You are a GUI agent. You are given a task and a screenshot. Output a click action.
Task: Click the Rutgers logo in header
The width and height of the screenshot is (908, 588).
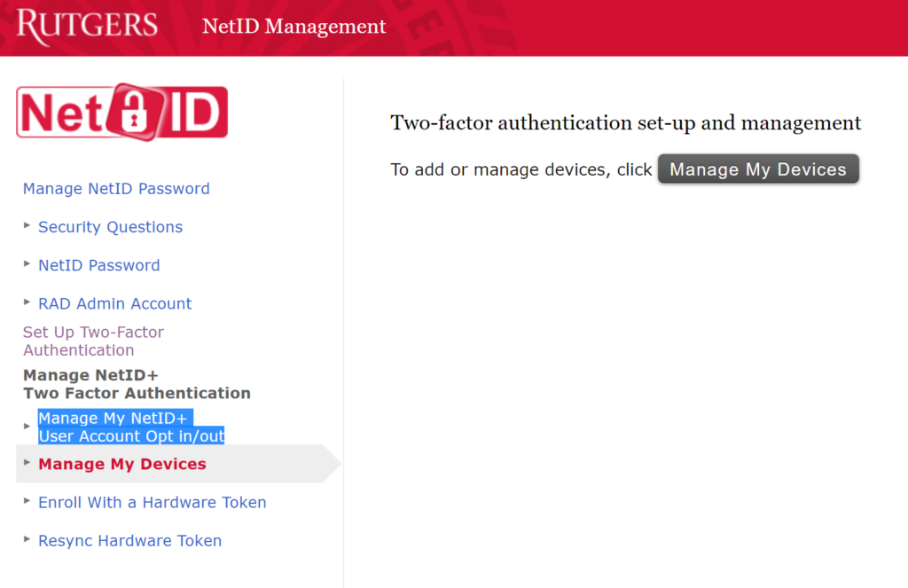tap(87, 25)
